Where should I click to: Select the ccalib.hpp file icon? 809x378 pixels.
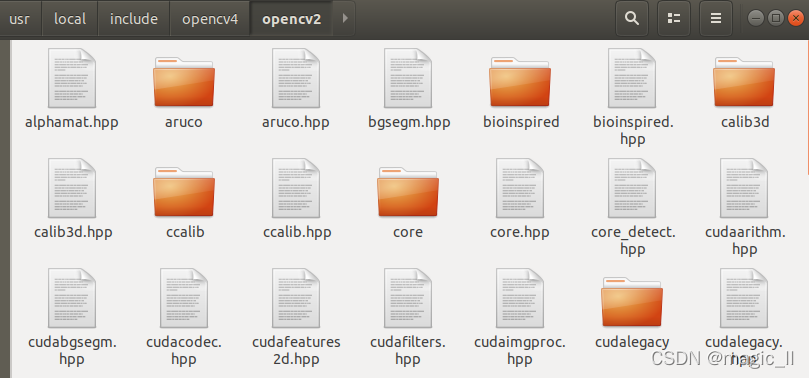coord(296,188)
